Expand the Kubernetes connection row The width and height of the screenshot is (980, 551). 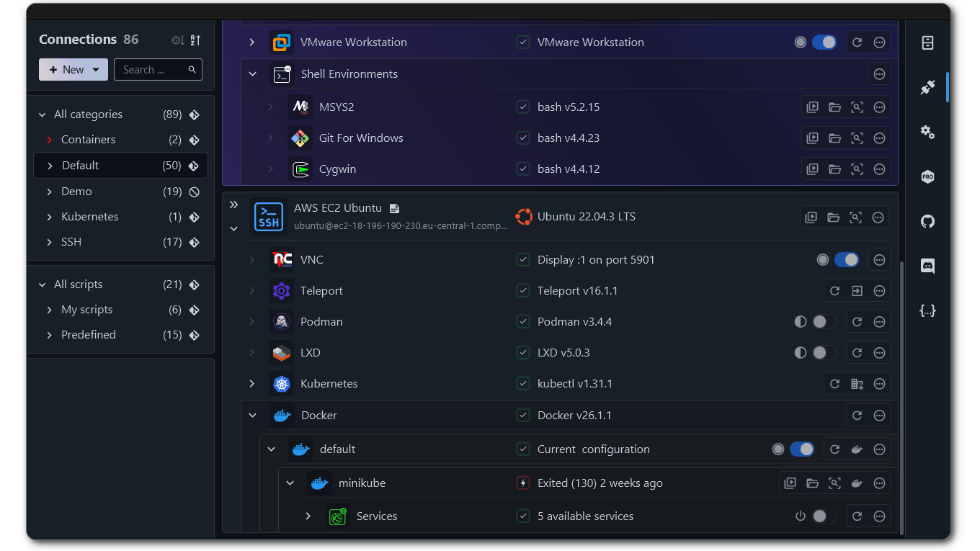pyautogui.click(x=252, y=384)
